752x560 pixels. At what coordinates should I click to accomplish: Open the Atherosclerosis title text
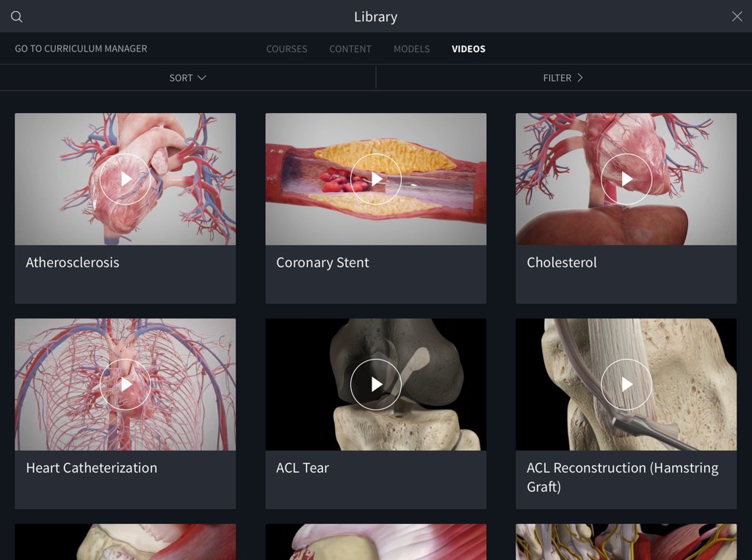(73, 262)
